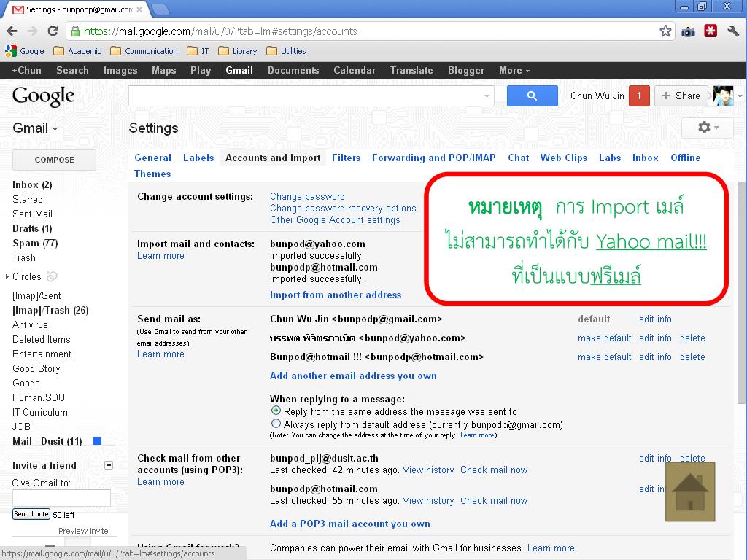Switch to the Filters settings tab
747x560 pixels.
(x=346, y=158)
